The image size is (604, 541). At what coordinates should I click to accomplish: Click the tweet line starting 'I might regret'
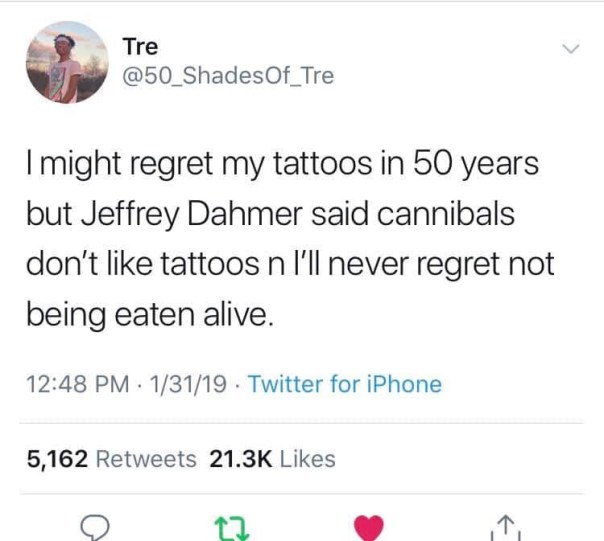[x=283, y=165]
